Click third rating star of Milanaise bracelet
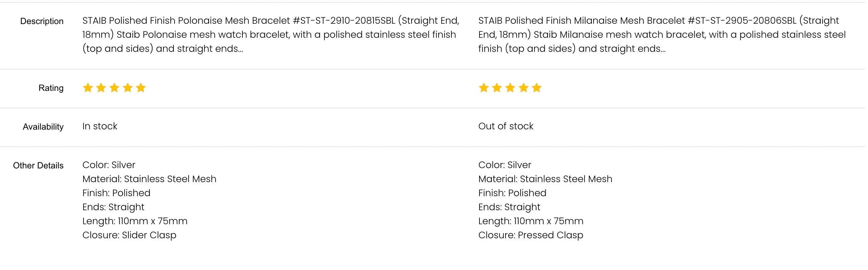This screenshot has width=868, height=270. click(x=510, y=88)
